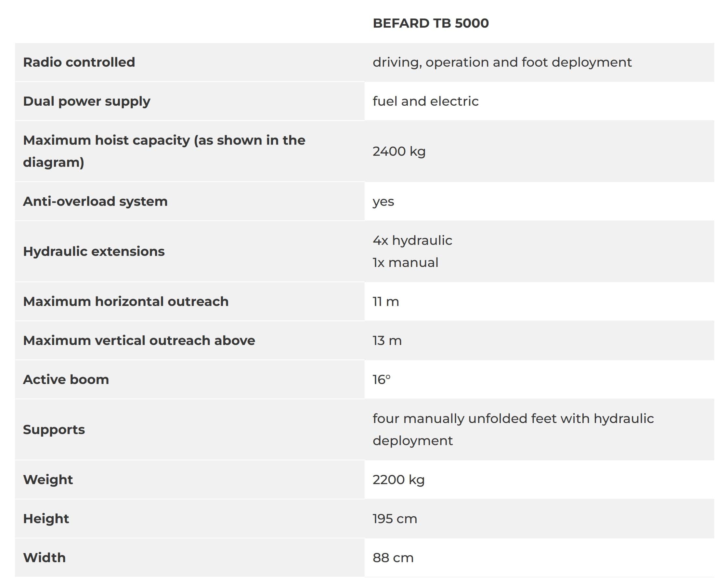The width and height of the screenshot is (728, 581).
Task: Select the Supports row label
Action: click(54, 429)
